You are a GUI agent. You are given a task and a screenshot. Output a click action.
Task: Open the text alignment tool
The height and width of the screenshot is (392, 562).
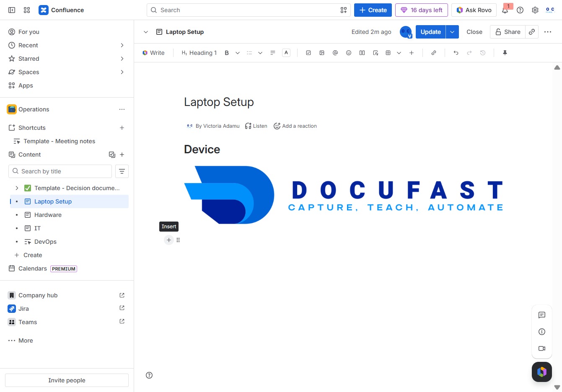[x=273, y=53]
